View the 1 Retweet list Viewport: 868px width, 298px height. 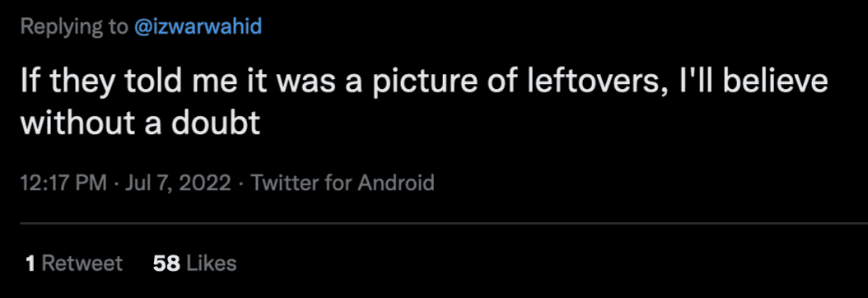click(x=74, y=263)
